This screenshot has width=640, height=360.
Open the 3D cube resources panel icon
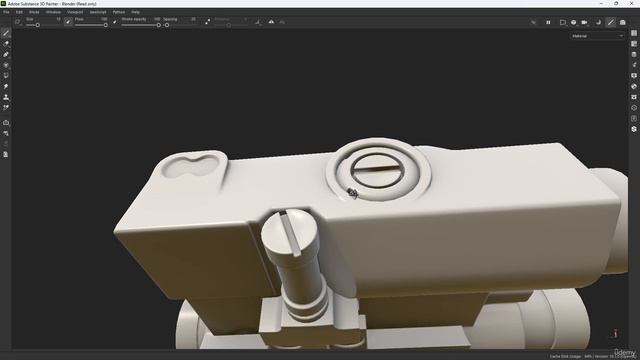(634, 129)
